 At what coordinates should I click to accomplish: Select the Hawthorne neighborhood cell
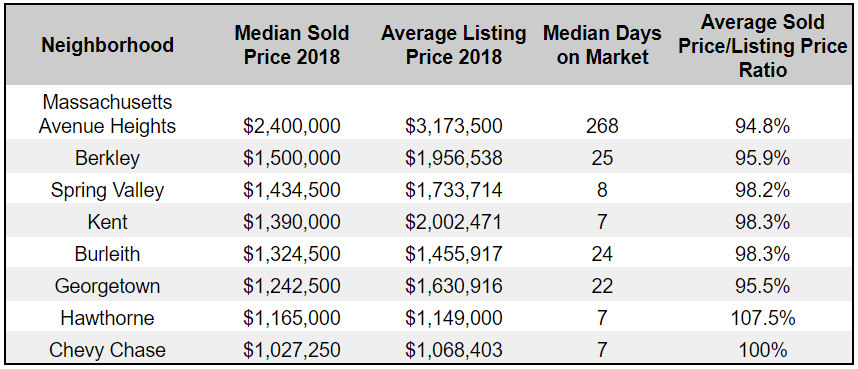107,318
